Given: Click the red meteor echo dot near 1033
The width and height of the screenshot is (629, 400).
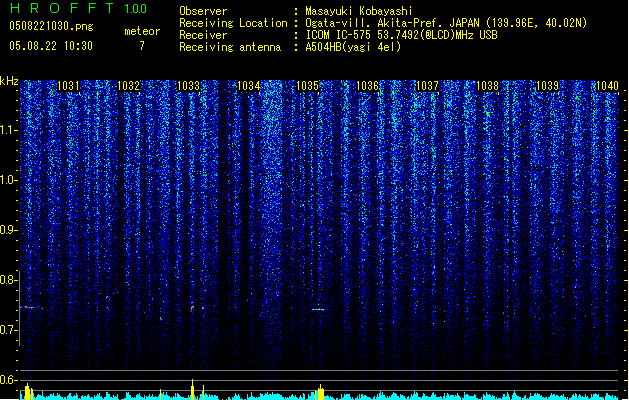Looking at the screenshot, I should (x=192, y=309).
